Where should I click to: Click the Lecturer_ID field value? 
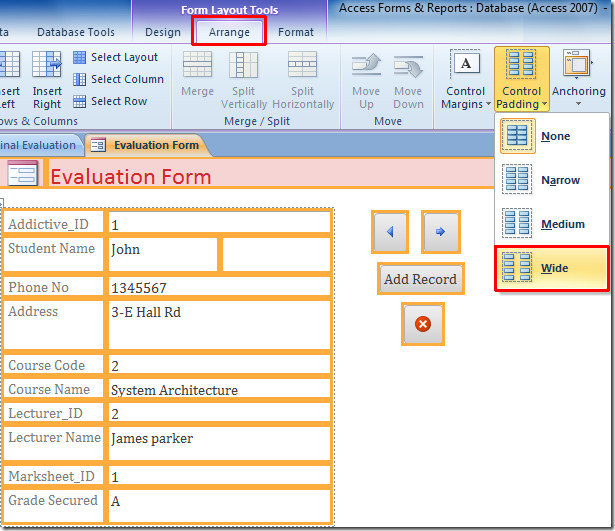pyautogui.click(x=219, y=413)
